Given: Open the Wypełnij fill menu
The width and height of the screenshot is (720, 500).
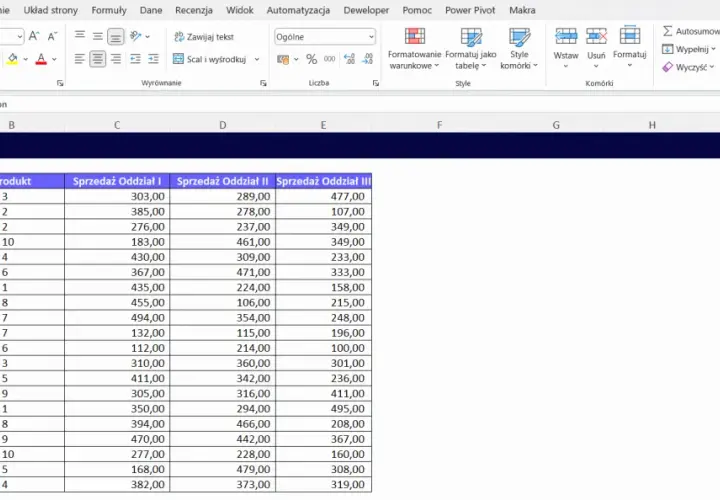Looking at the screenshot, I should click(x=689, y=49).
